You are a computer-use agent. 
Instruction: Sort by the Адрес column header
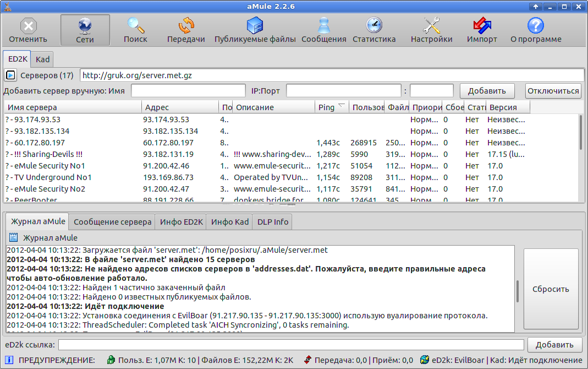180,107
